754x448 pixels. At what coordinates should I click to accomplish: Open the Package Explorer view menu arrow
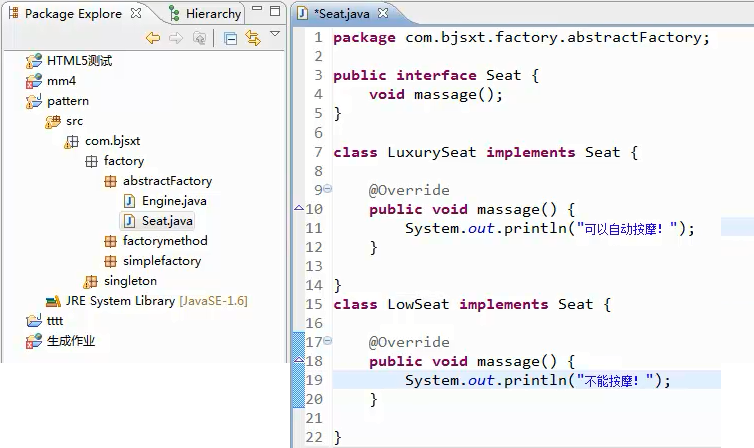275,35
